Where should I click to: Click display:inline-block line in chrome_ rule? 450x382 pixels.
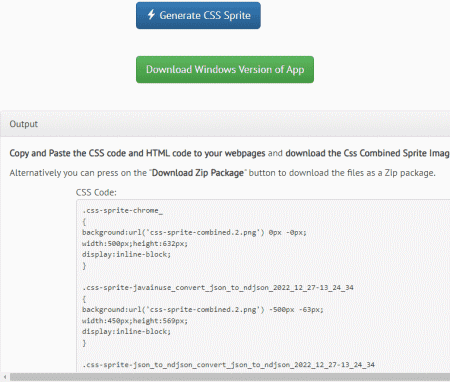coord(126,254)
